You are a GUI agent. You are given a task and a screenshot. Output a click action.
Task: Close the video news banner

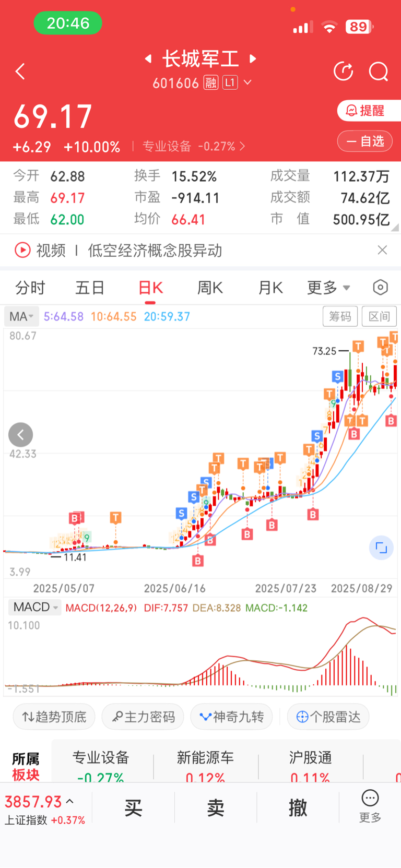(x=382, y=251)
